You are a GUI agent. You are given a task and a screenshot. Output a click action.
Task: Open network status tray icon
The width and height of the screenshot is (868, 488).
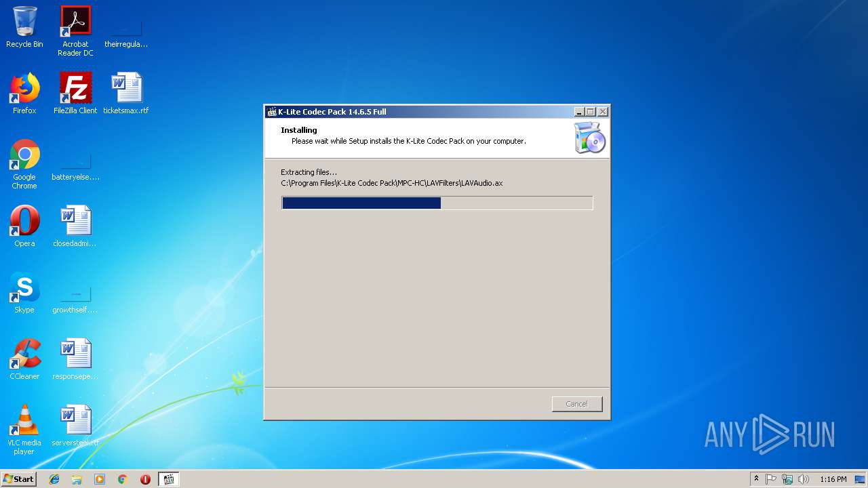[787, 479]
